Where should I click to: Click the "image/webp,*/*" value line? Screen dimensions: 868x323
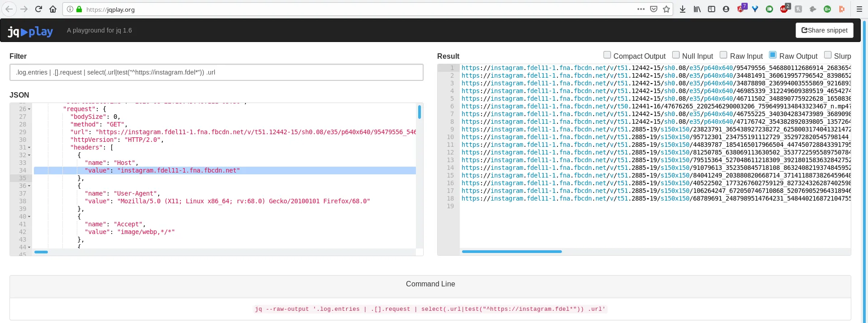pos(130,232)
